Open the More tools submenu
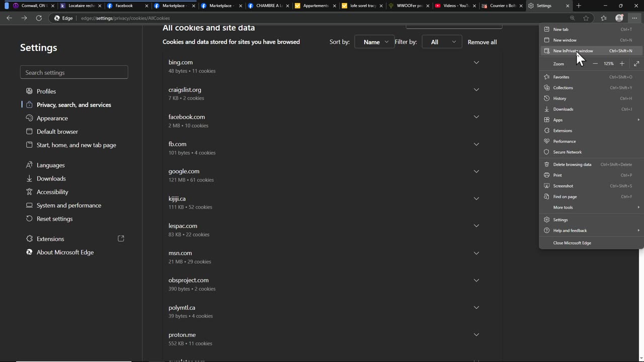The width and height of the screenshot is (644, 362). tap(591, 207)
